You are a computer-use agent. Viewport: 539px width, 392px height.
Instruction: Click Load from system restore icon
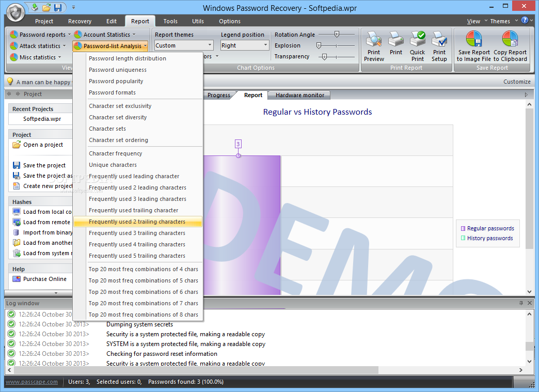17,253
